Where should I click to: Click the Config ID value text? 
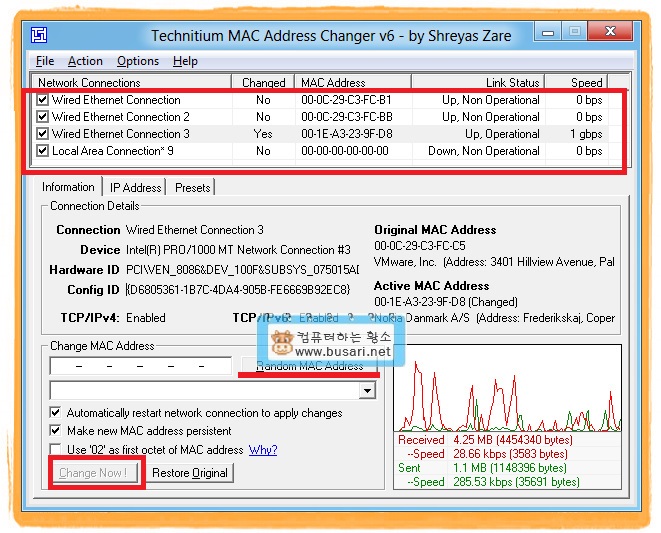[x=238, y=290]
